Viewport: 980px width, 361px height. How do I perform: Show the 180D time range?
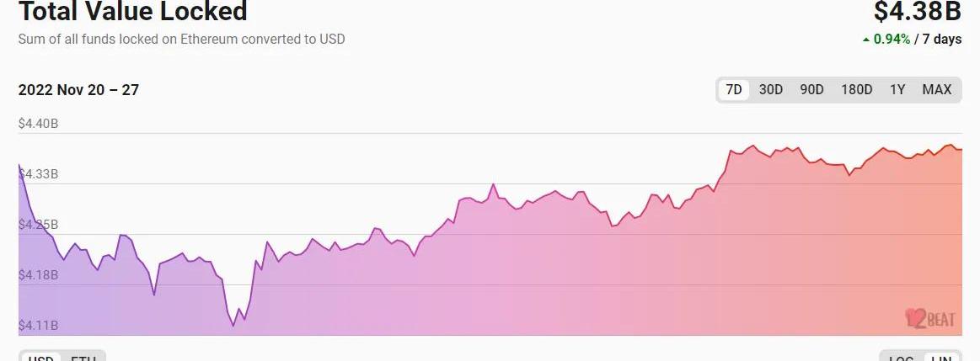pyautogui.click(x=856, y=90)
